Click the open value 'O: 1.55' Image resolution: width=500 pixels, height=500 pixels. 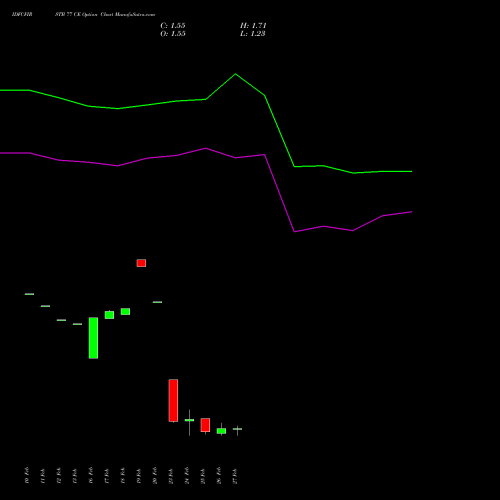pyautogui.click(x=173, y=34)
